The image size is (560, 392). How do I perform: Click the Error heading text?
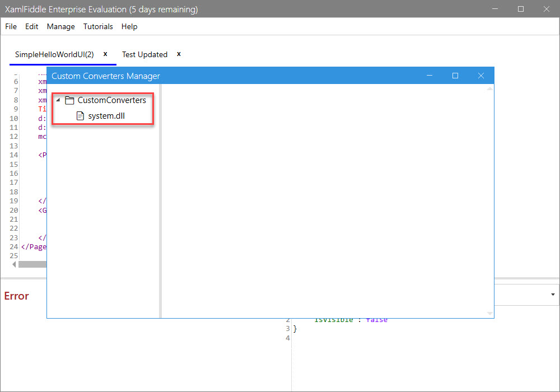tap(16, 296)
